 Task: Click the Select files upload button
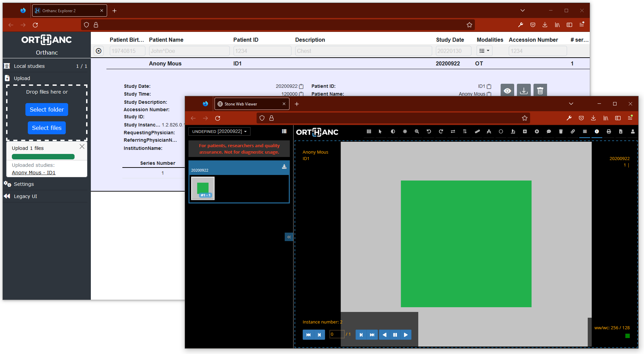point(47,128)
